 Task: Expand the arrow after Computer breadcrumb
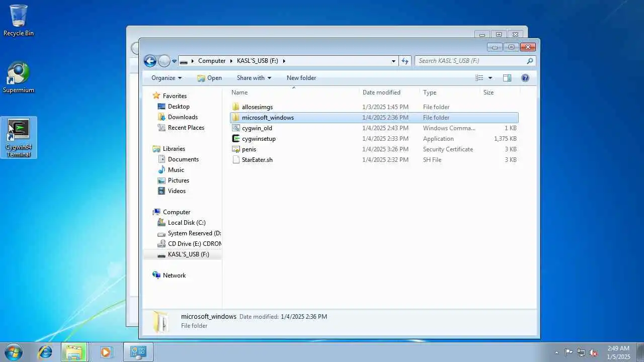pyautogui.click(x=232, y=61)
